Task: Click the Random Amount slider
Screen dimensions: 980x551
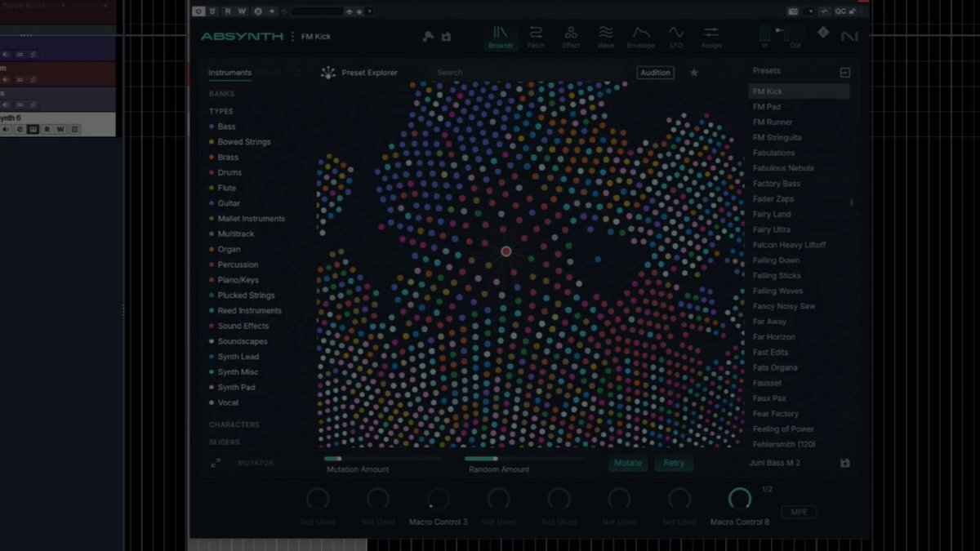Action: tap(524, 459)
